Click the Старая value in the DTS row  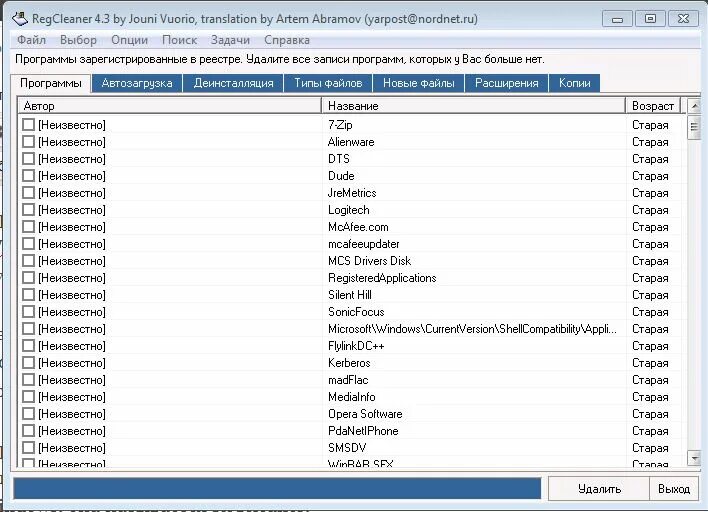(650, 159)
